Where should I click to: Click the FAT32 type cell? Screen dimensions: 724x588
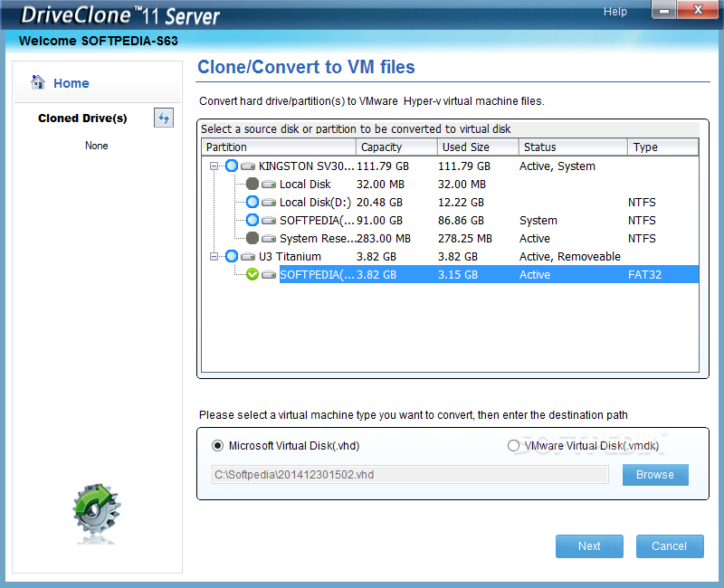click(644, 275)
